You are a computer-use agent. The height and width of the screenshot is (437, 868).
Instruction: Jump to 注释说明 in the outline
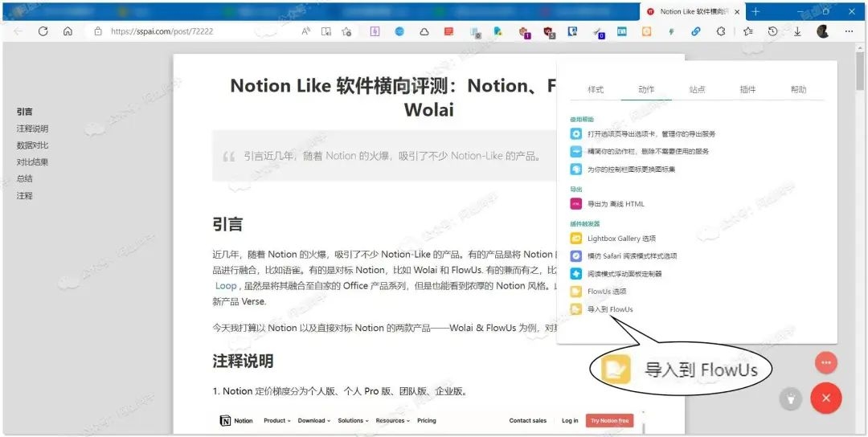32,129
